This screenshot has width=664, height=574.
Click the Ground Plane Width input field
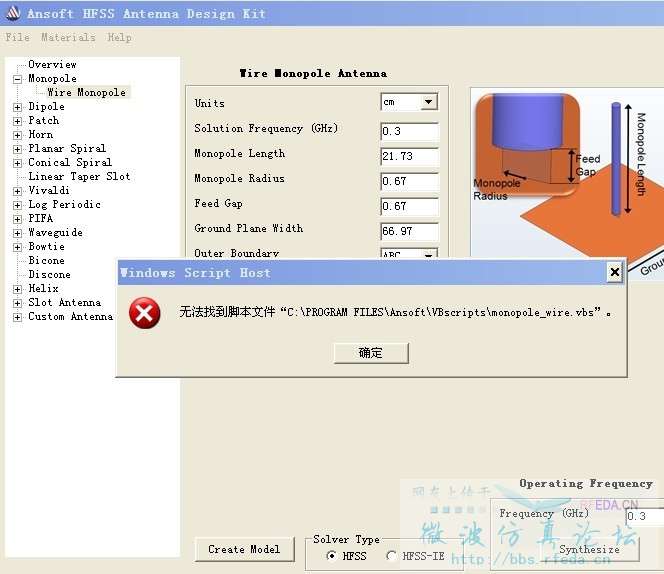pos(409,231)
